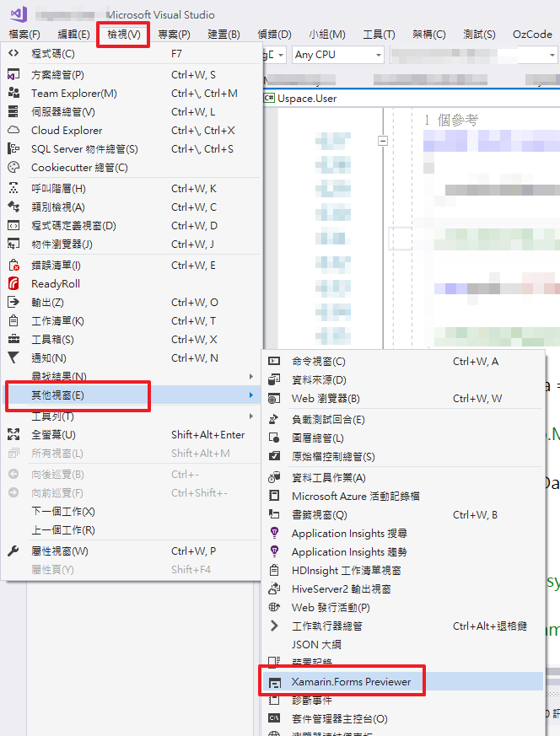Click the Web 瀏覽器 icon
Image resolution: width=560 pixels, height=736 pixels.
click(x=274, y=399)
